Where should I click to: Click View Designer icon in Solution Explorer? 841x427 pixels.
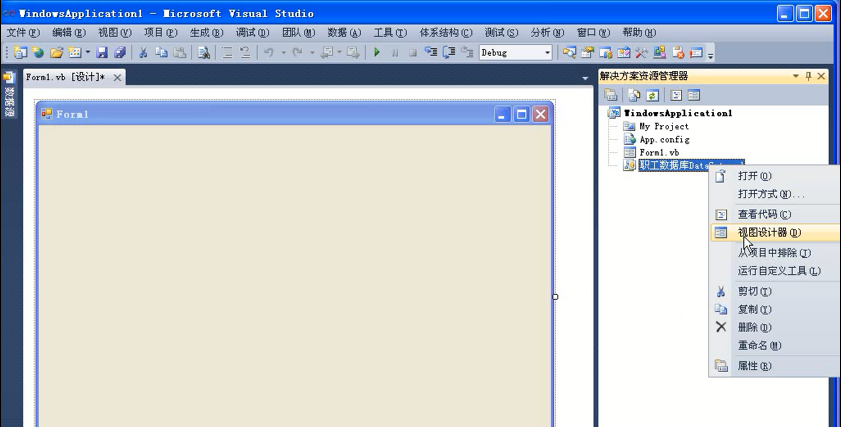[x=694, y=95]
